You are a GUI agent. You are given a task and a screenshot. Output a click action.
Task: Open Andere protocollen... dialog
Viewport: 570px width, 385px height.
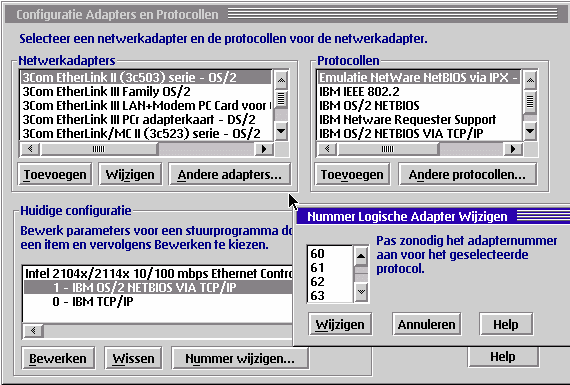pyautogui.click(x=467, y=175)
